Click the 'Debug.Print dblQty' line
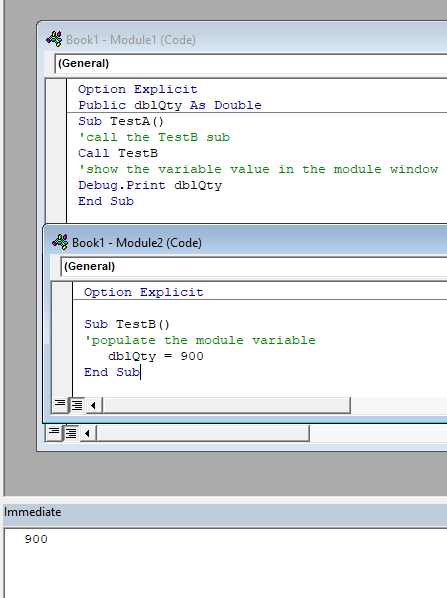This screenshot has height=598, width=447. (150, 185)
